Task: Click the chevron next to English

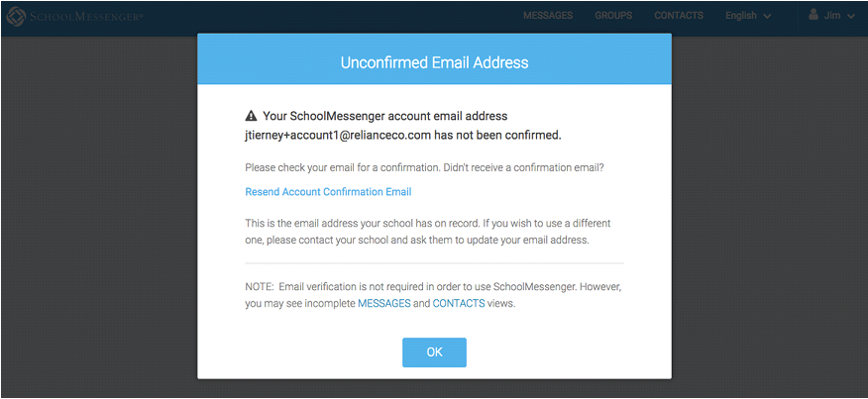Action: point(767,17)
